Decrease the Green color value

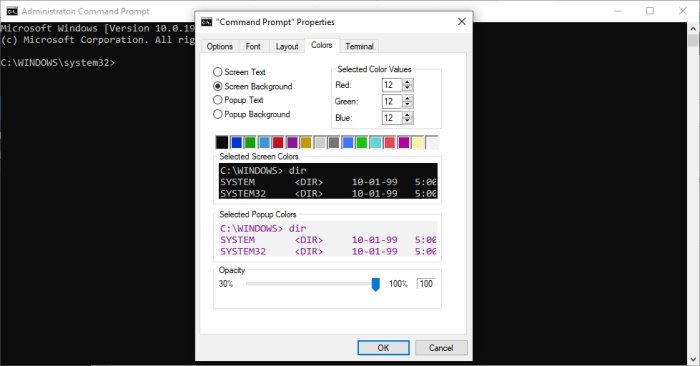pyautogui.click(x=407, y=104)
